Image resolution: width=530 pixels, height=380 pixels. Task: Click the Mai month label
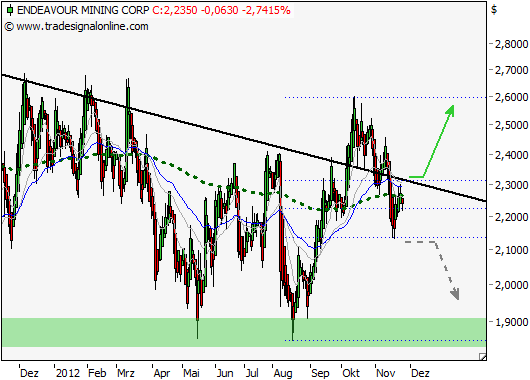191,373
